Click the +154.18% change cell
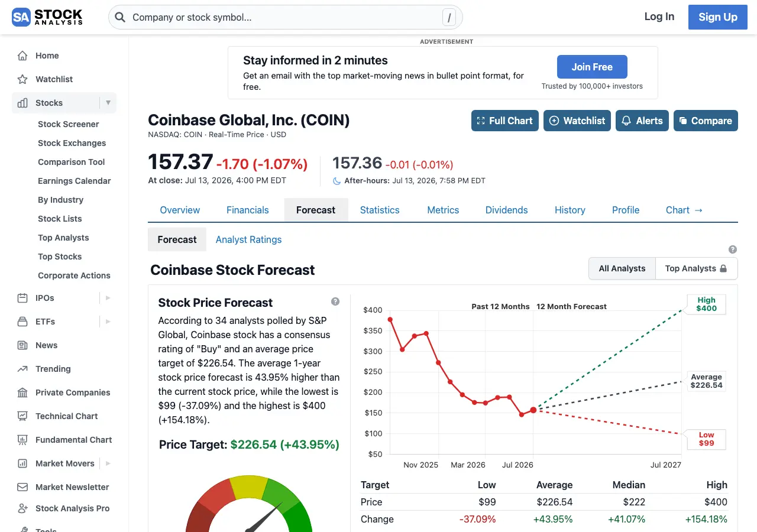Screen dimensions: 757x532 coord(706,519)
